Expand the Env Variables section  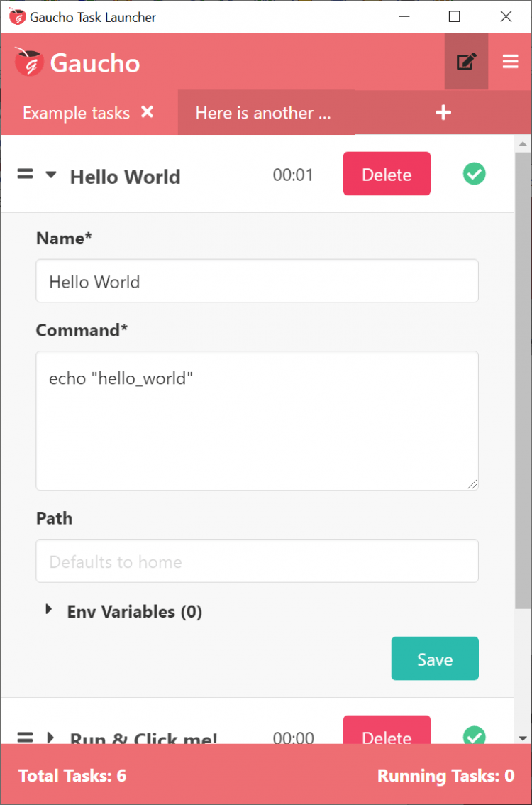coord(49,610)
